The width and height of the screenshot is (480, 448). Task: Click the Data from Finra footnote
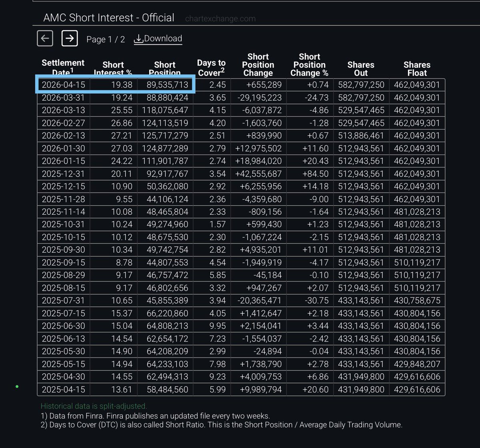click(155, 416)
